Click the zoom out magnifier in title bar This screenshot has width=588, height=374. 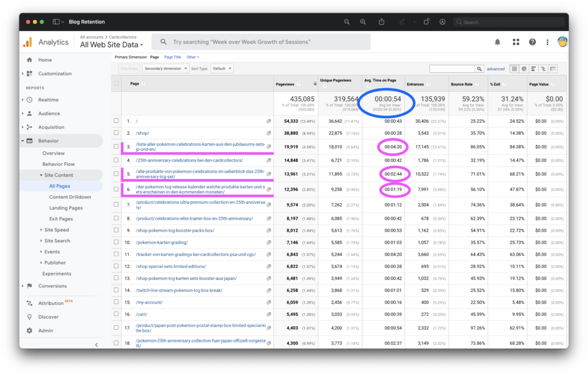347,22
